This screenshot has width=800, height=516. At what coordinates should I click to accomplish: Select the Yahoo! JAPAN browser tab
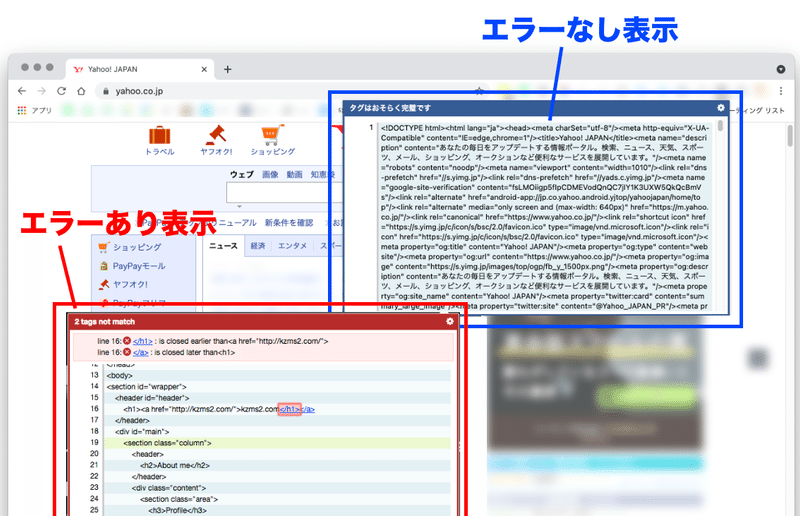[140, 69]
